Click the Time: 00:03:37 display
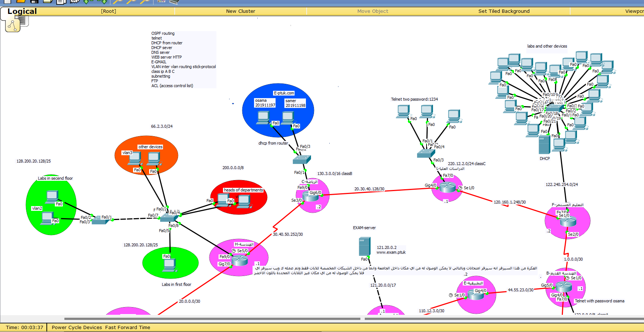 click(24, 327)
